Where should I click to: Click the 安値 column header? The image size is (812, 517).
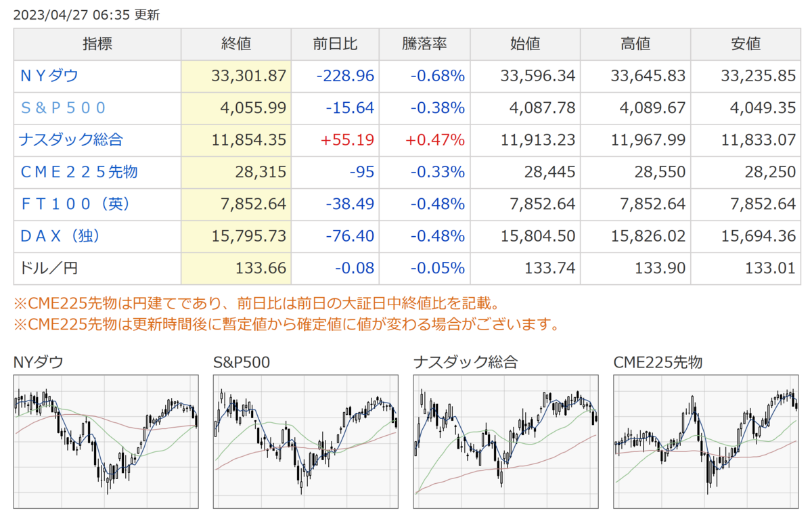pyautogui.click(x=746, y=44)
